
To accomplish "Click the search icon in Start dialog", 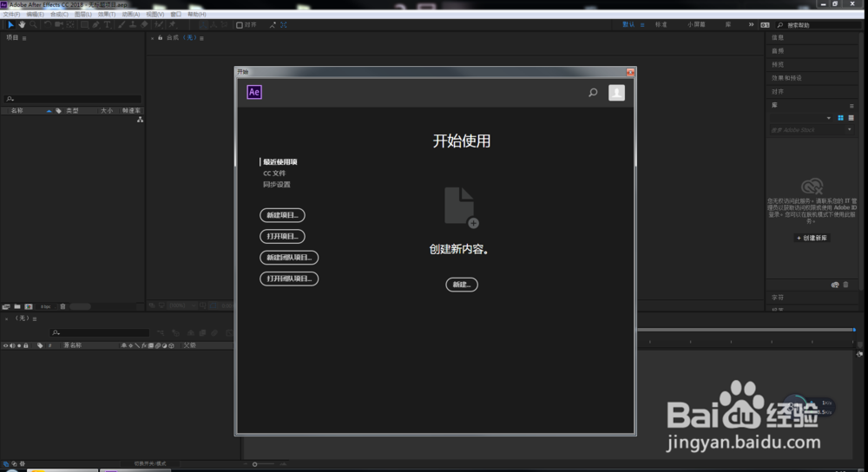I will [593, 93].
